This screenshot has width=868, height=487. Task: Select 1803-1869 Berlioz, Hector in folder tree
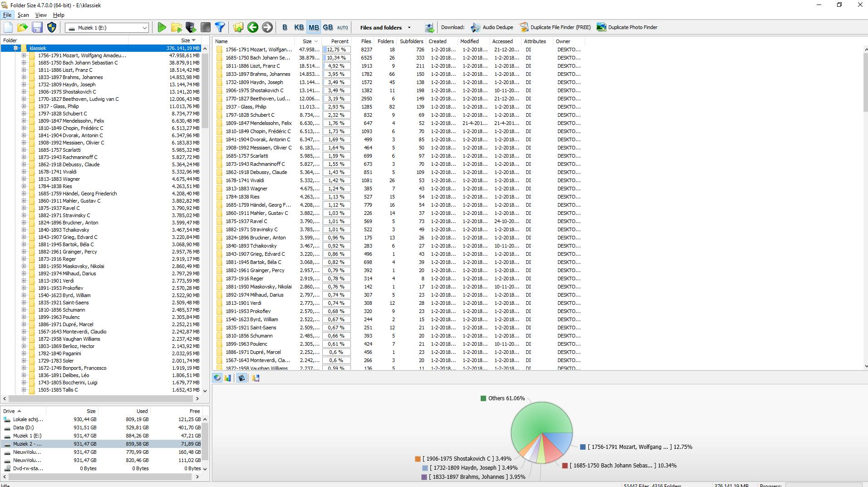click(x=66, y=346)
